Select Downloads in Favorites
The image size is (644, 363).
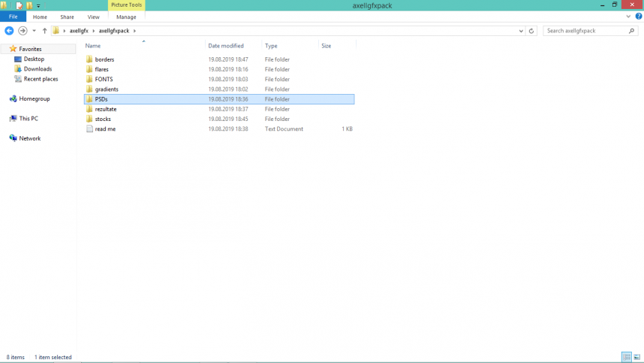click(x=38, y=68)
